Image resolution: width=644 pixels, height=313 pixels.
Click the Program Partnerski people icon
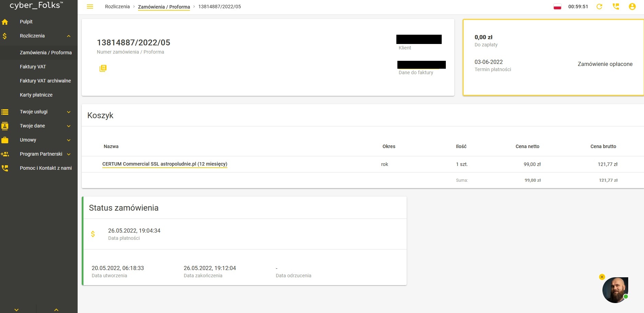click(x=5, y=154)
